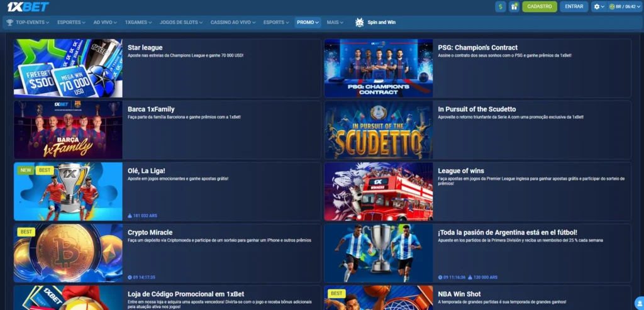Select the PROMO tab
Viewport: 644px width, 310px height.
[x=308, y=23]
